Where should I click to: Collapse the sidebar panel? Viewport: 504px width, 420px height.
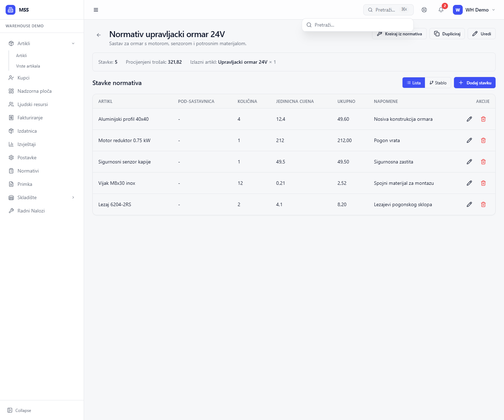point(20,410)
